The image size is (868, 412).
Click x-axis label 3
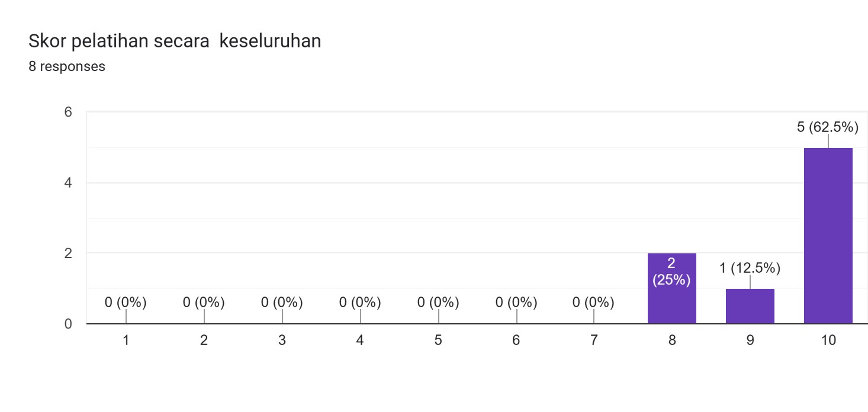click(282, 341)
